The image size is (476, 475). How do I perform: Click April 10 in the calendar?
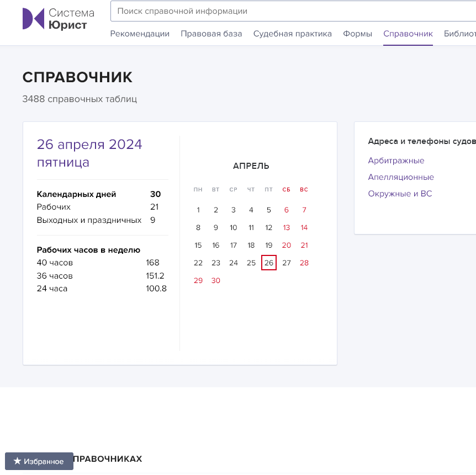click(x=233, y=227)
